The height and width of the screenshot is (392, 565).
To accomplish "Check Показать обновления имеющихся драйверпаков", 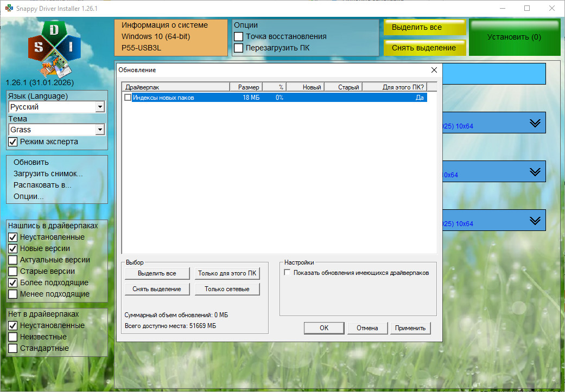I will pyautogui.click(x=287, y=273).
